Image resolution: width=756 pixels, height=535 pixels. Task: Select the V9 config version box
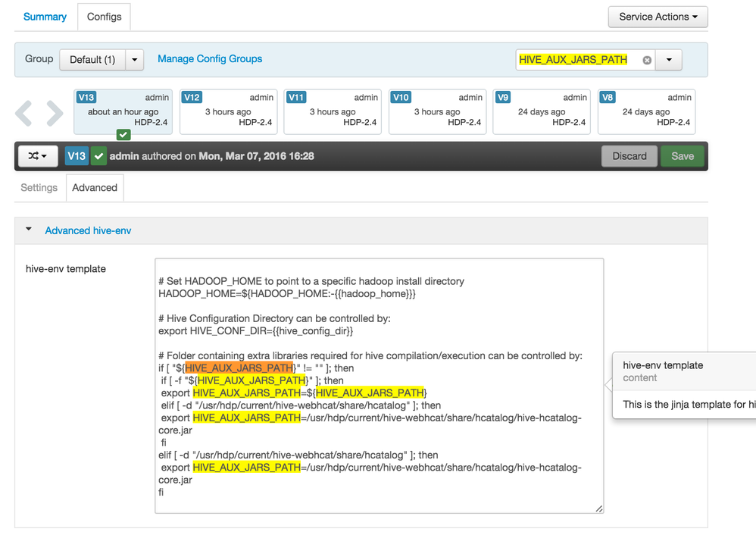tap(542, 112)
